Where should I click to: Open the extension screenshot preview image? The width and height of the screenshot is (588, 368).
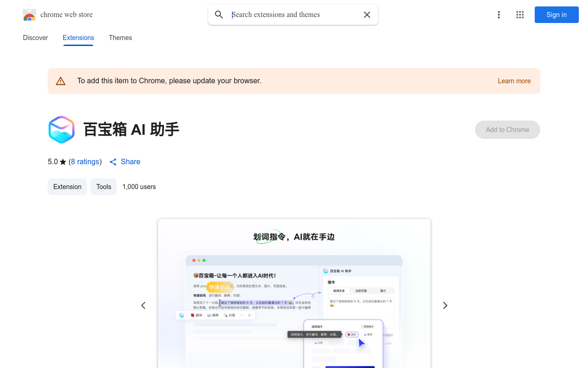294,293
